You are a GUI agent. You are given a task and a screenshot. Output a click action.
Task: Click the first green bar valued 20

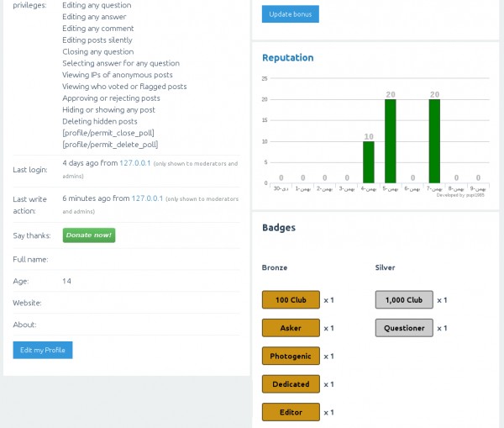pyautogui.click(x=391, y=141)
